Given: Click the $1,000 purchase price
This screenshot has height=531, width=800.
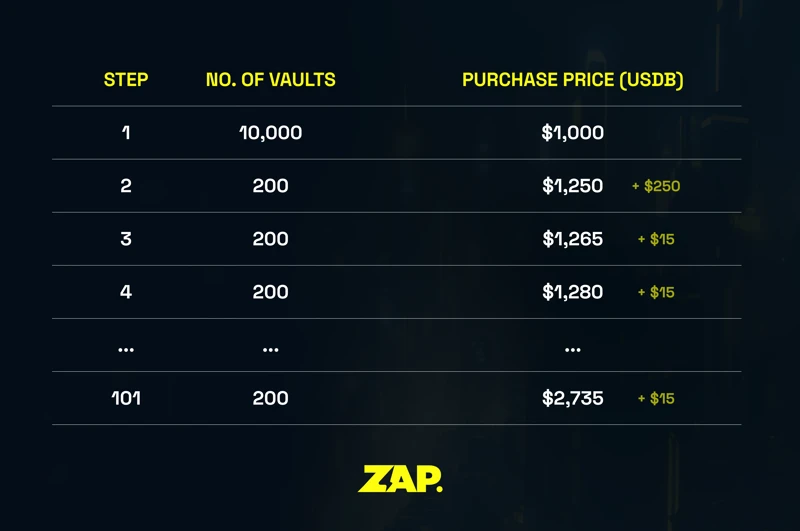Looking at the screenshot, I should click(x=573, y=132).
